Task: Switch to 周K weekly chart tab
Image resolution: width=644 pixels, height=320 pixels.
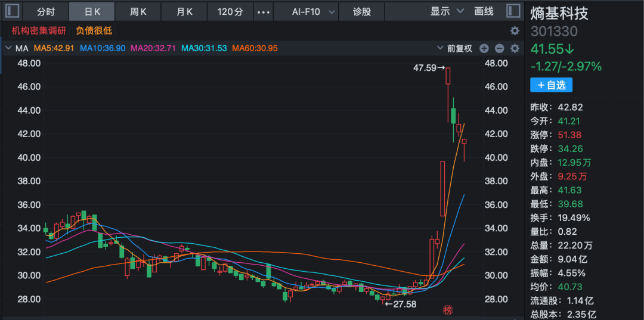Action: coord(138,11)
